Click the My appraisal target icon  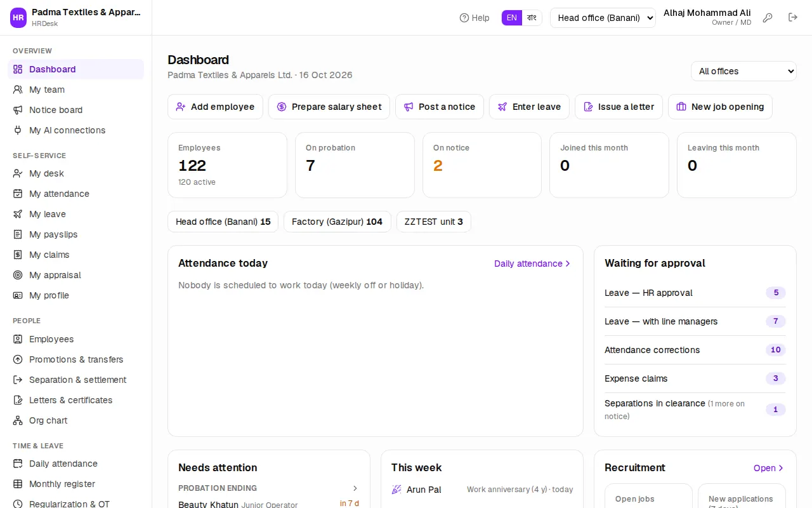tap(18, 275)
